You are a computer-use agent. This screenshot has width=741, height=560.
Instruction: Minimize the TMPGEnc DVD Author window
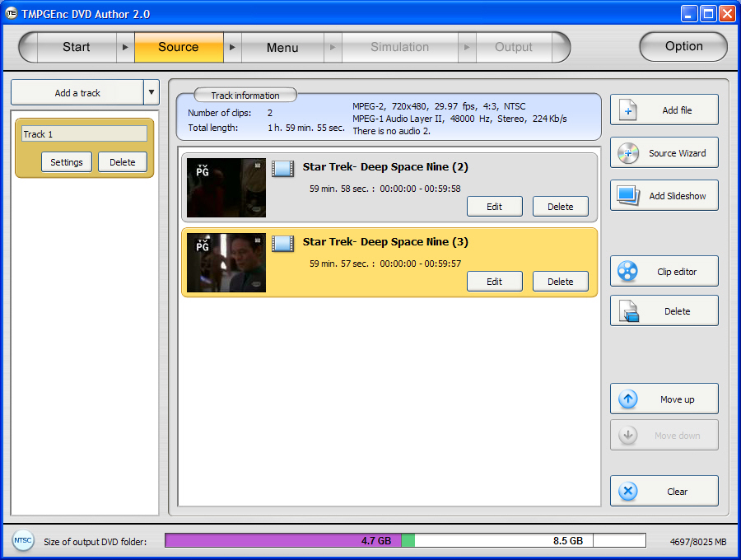click(688, 14)
